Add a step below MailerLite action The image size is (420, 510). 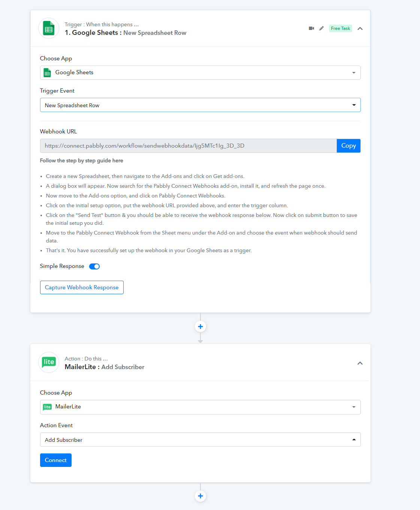[200, 496]
